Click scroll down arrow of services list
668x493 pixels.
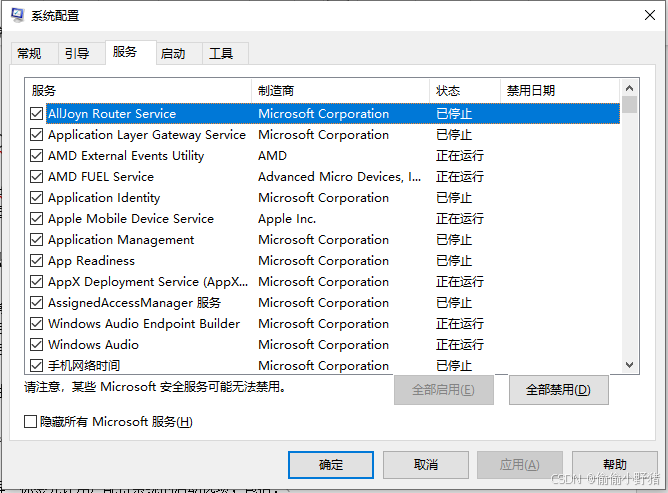click(x=629, y=365)
